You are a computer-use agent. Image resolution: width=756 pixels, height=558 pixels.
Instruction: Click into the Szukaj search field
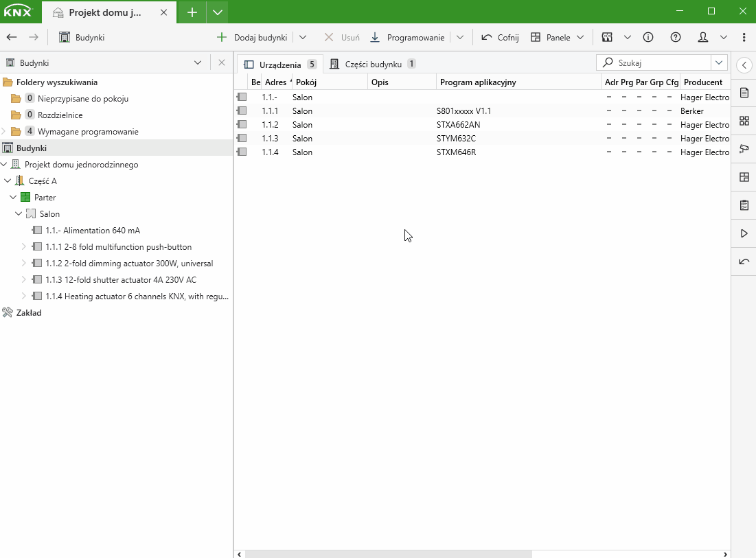click(x=659, y=62)
